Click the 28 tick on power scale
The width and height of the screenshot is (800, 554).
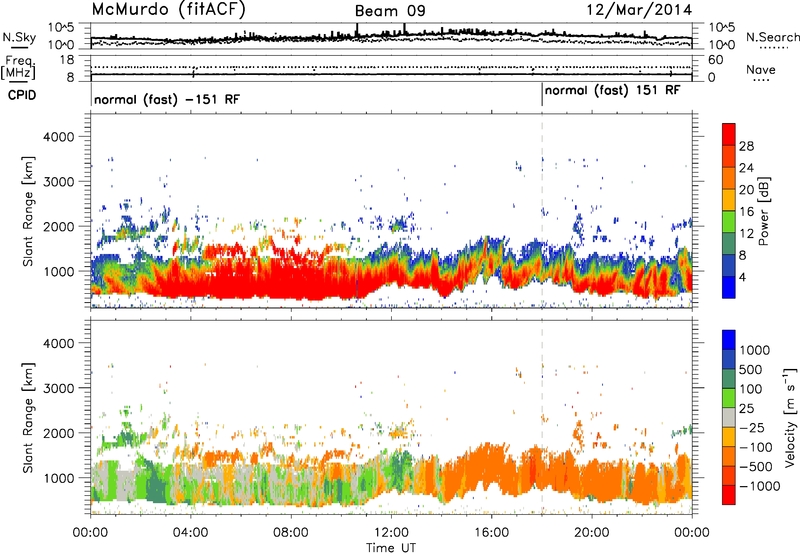point(746,146)
